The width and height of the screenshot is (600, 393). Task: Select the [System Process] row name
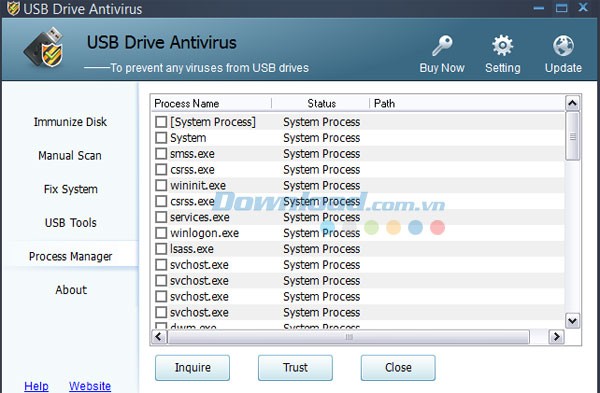coord(213,122)
